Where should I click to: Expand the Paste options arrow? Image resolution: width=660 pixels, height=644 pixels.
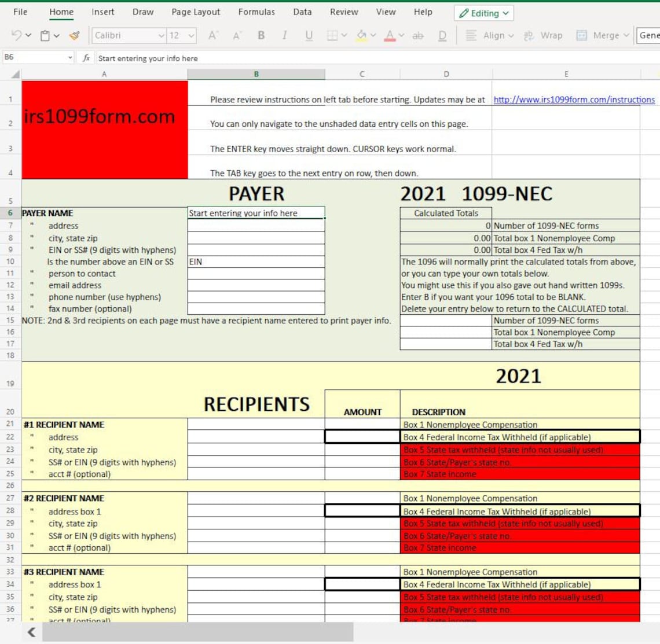(56, 35)
